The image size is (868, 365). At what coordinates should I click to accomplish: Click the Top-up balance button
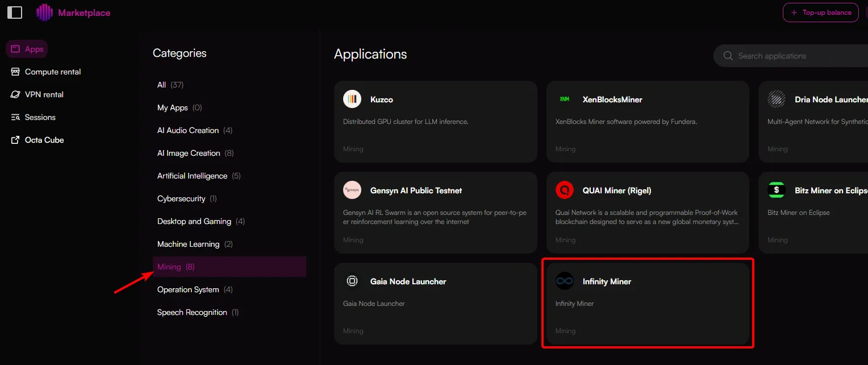(820, 13)
